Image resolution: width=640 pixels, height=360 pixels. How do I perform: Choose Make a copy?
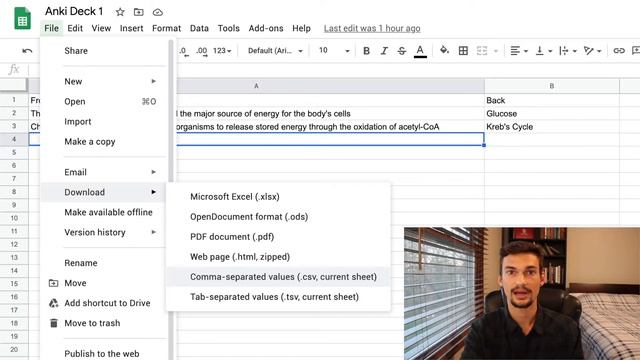pyautogui.click(x=104, y=142)
